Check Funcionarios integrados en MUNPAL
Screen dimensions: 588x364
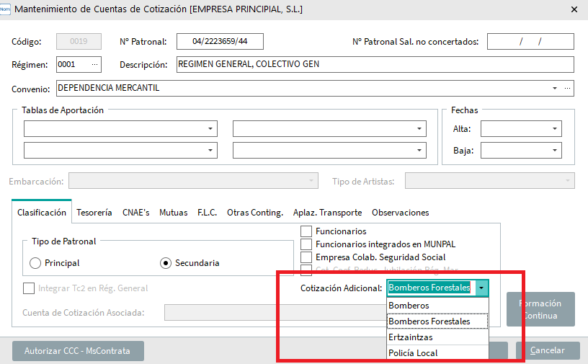(306, 244)
